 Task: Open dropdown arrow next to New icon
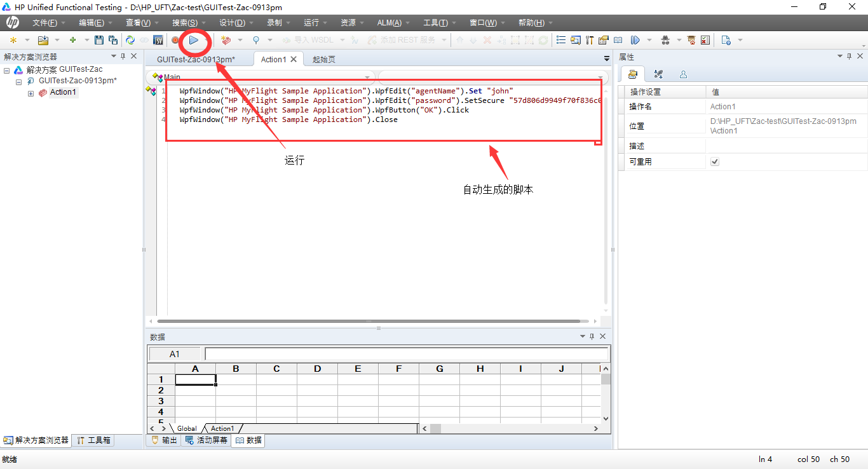point(27,40)
